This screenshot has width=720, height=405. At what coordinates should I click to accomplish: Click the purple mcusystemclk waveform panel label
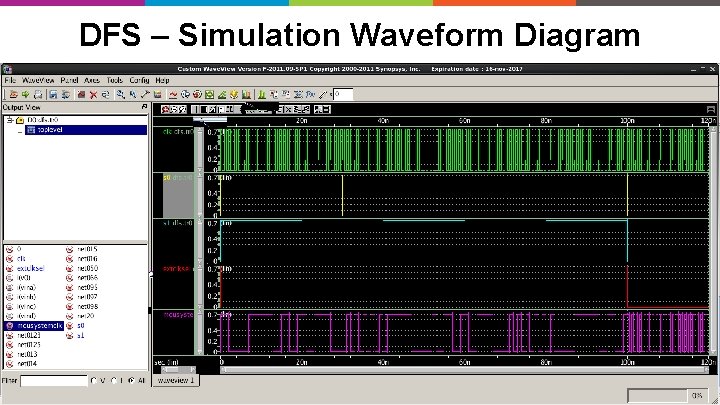(x=179, y=315)
